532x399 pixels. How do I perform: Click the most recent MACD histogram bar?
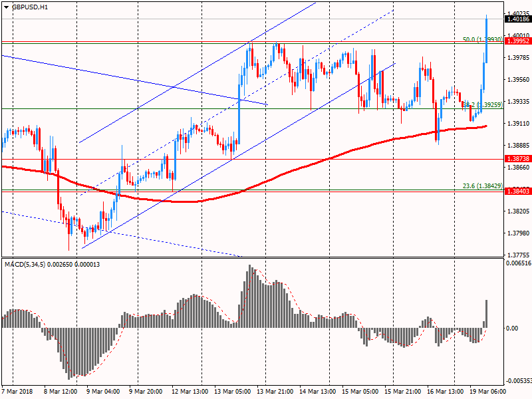tap(487, 314)
